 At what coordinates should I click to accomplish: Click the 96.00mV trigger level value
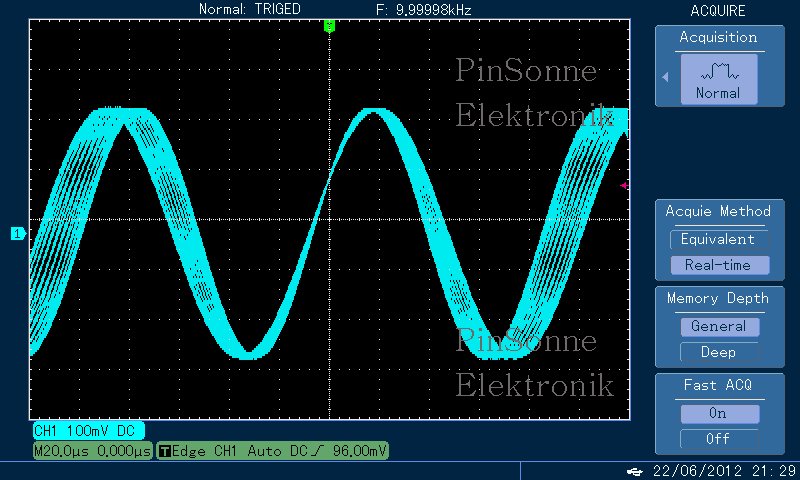[x=360, y=451]
